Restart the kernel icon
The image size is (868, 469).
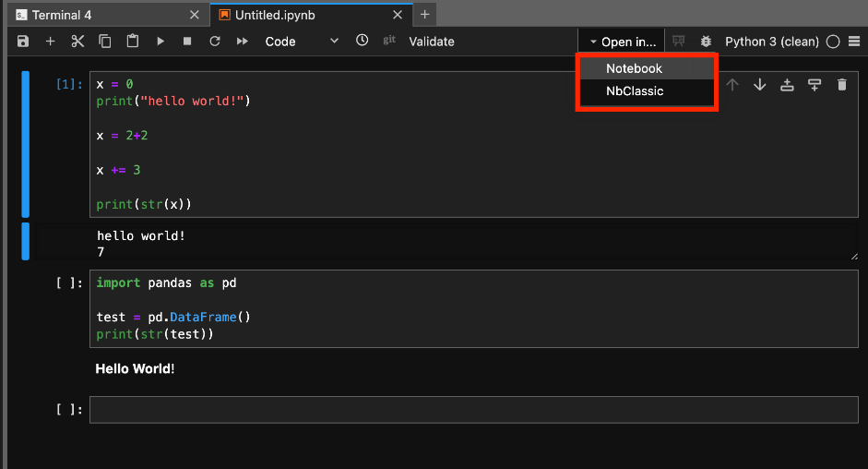(215, 41)
